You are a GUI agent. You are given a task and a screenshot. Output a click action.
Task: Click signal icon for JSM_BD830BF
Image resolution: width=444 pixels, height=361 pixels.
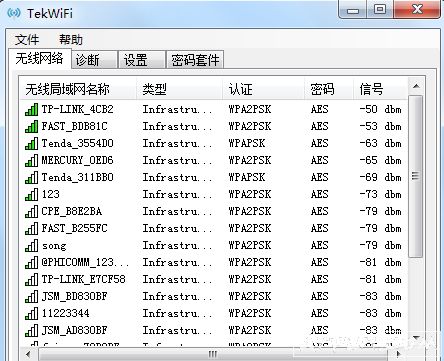pyautogui.click(x=31, y=296)
